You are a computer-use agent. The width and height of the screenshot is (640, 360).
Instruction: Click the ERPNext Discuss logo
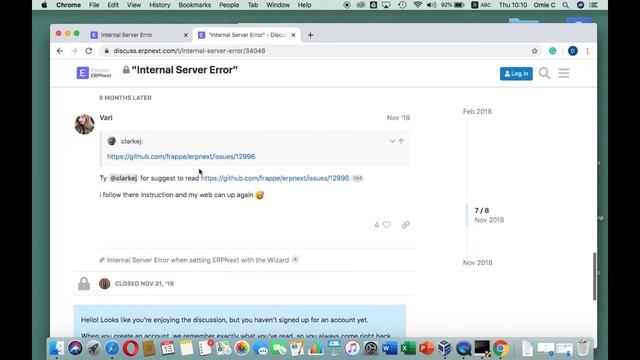(94, 73)
